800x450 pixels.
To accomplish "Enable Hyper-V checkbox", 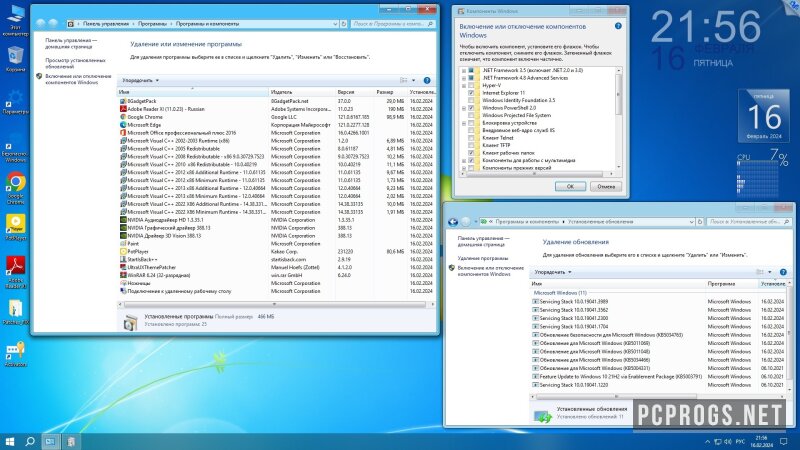I will [471, 85].
